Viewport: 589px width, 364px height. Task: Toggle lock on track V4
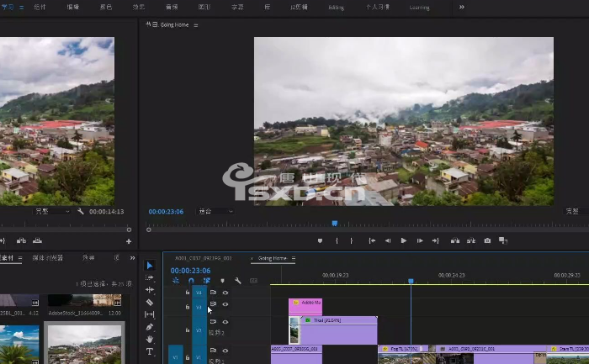click(x=188, y=293)
